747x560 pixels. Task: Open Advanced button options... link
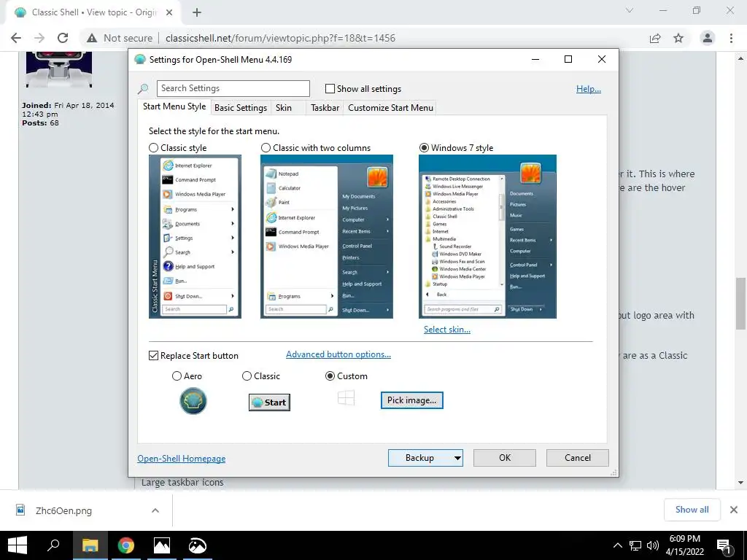(x=338, y=354)
